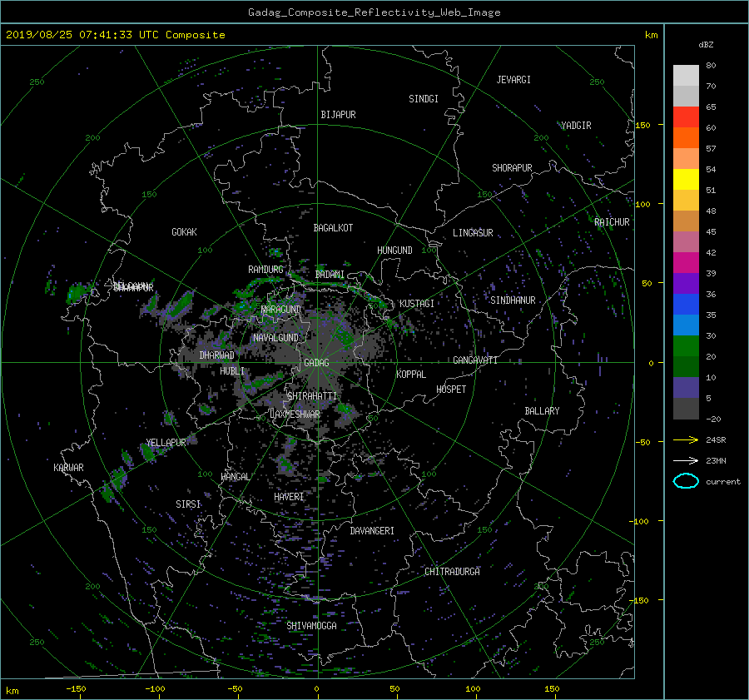
Task: Click the yellow 24SR arrow legend icon
Action: click(686, 439)
